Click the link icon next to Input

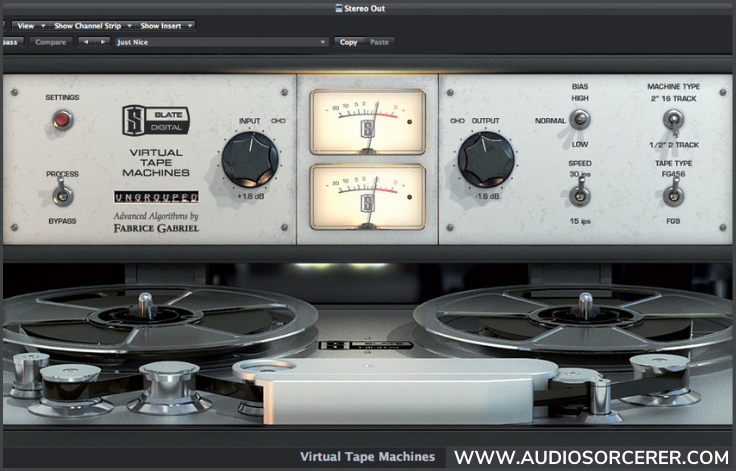pyautogui.click(x=278, y=121)
